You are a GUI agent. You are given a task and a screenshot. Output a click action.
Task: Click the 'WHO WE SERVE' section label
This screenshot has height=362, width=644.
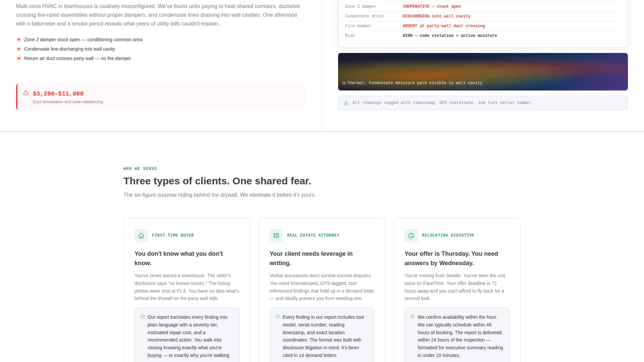[x=140, y=169]
